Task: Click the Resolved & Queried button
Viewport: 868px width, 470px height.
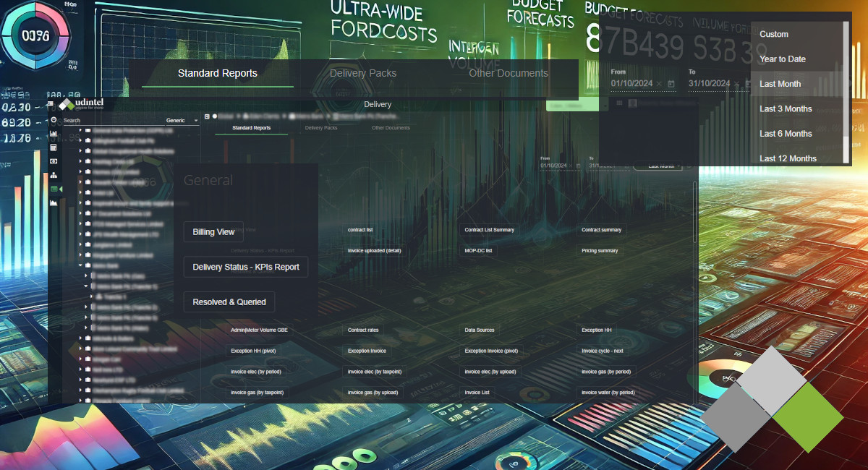Action: pyautogui.click(x=229, y=302)
